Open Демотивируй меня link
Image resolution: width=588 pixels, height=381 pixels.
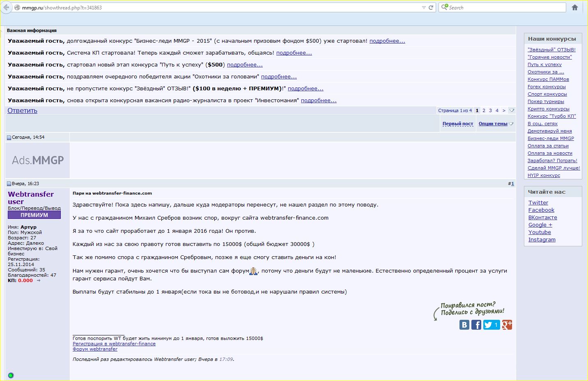point(549,131)
